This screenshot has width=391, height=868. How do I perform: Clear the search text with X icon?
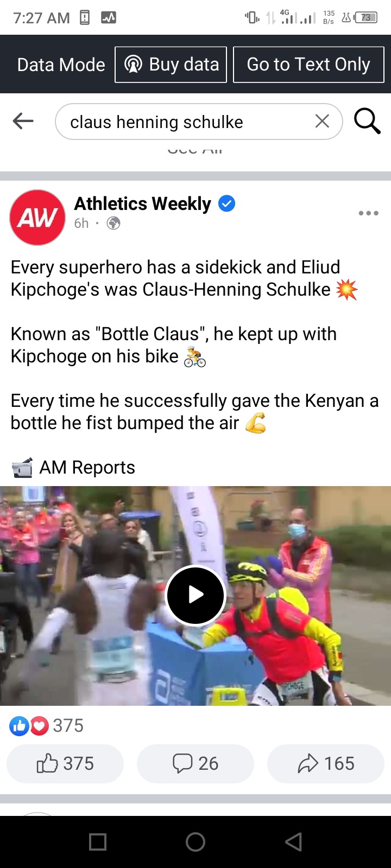coord(322,122)
